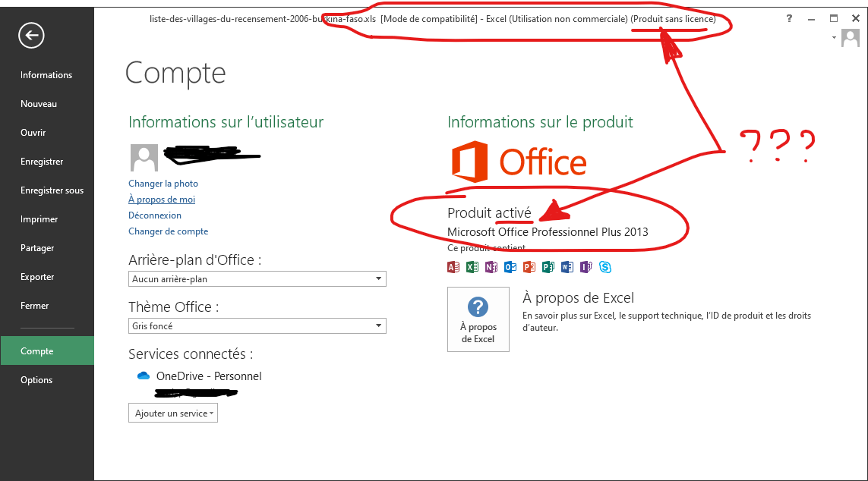Click Enregistrer in the sidebar
Image resolution: width=868 pixels, height=481 pixels.
pos(42,162)
